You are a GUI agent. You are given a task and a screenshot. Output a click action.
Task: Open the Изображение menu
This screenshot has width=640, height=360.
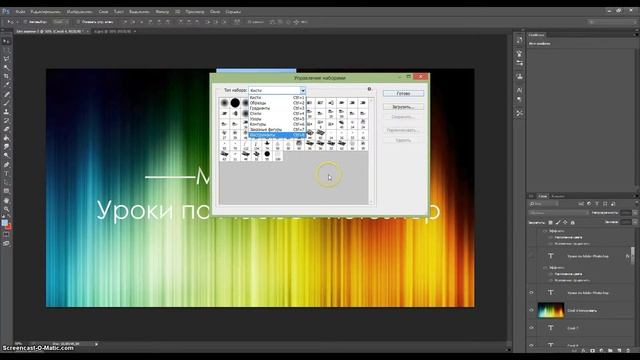(79, 11)
